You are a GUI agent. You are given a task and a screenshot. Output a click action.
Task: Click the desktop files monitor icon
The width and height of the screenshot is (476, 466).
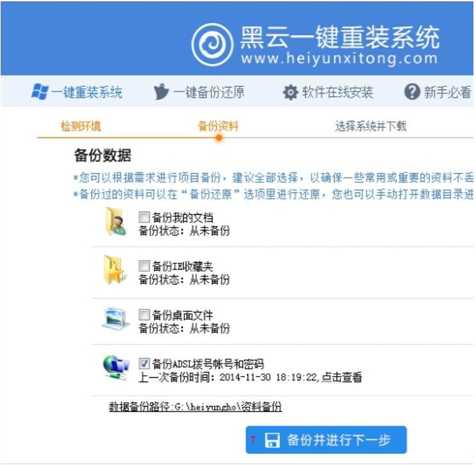pyautogui.click(x=116, y=318)
